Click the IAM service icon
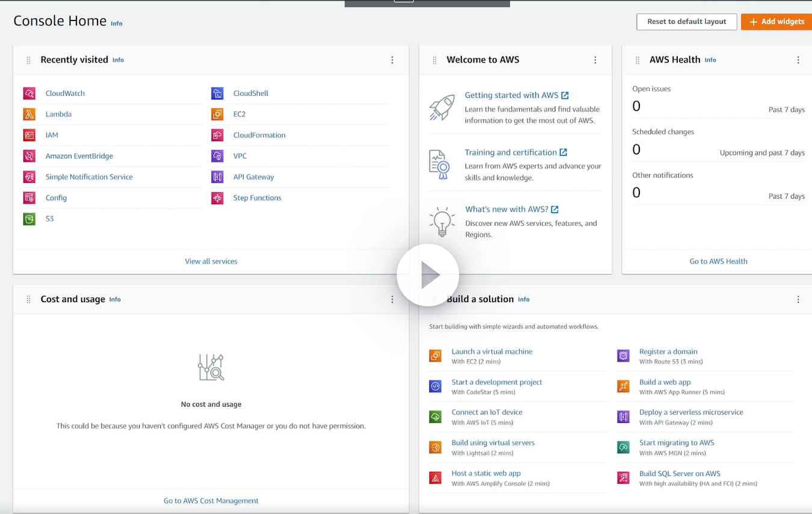Image resolution: width=812 pixels, height=514 pixels. [x=29, y=135]
